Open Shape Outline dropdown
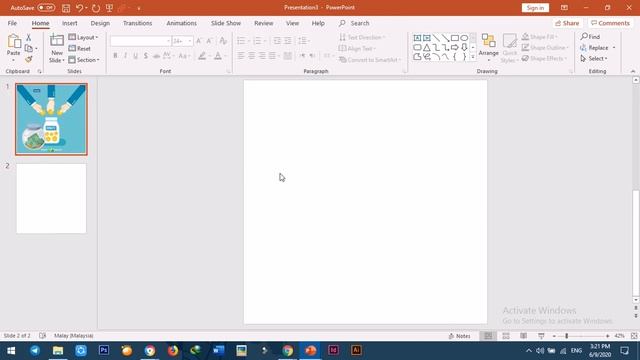The width and height of the screenshot is (640, 360). tap(546, 48)
